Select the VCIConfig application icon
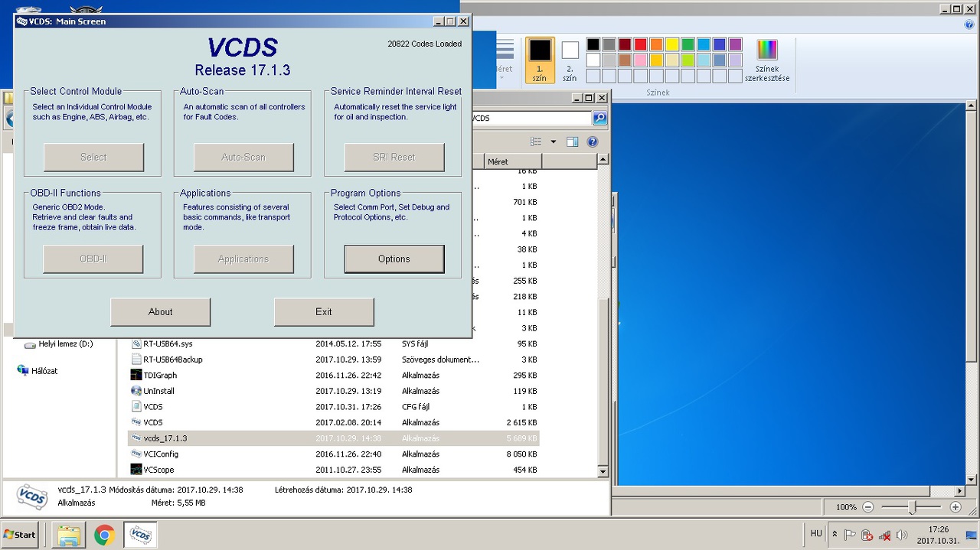 [x=136, y=454]
